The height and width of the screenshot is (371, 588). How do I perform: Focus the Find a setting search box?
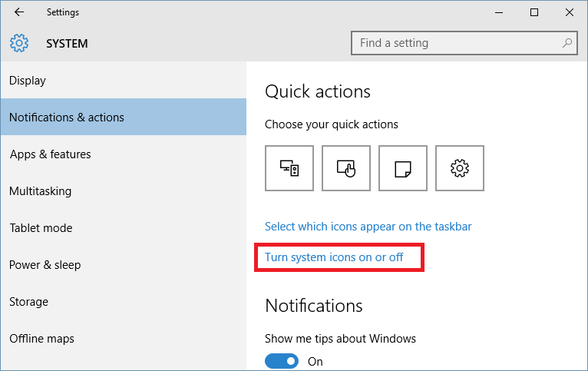pyautogui.click(x=464, y=43)
